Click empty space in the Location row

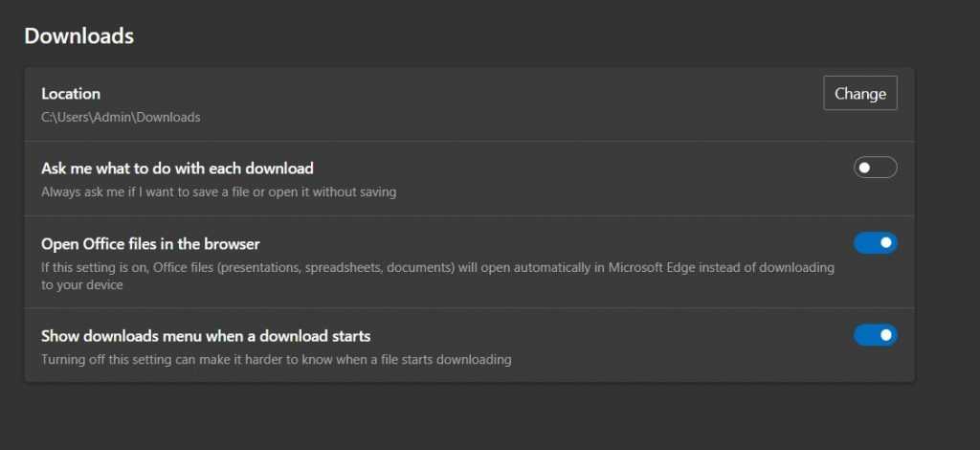[x=479, y=104]
